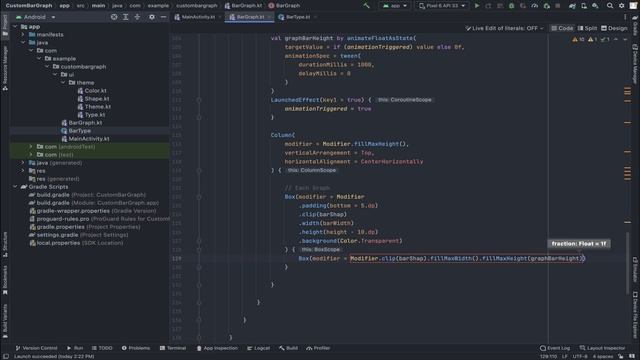
Task: Click the user account avatar icon
Action: (x=634, y=6)
